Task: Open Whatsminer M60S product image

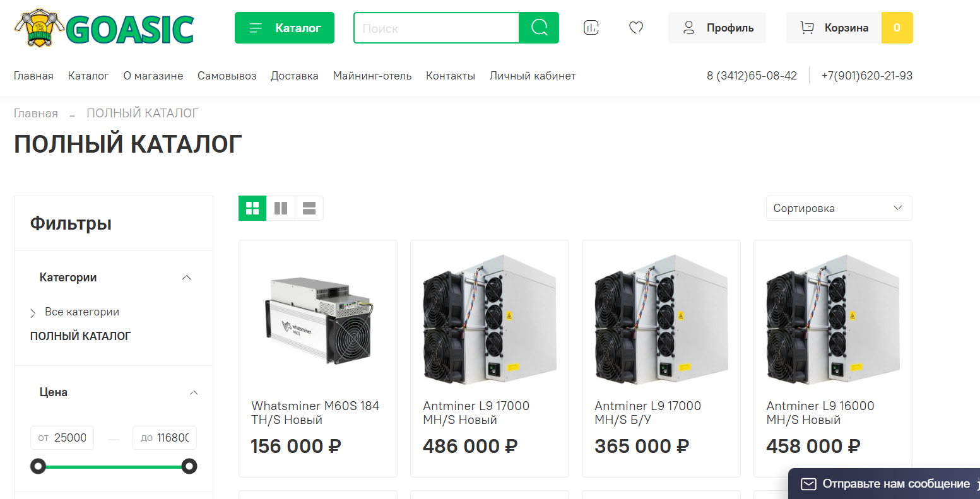Action: [x=318, y=320]
